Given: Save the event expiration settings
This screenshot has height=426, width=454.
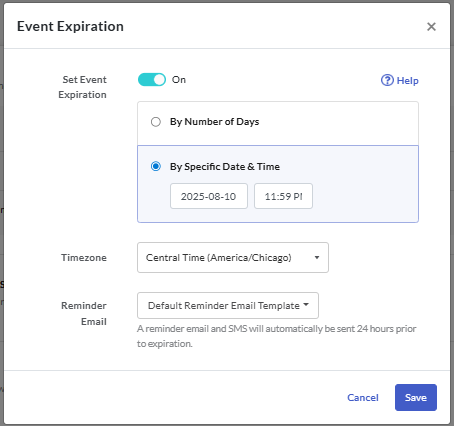Looking at the screenshot, I should coord(416,397).
